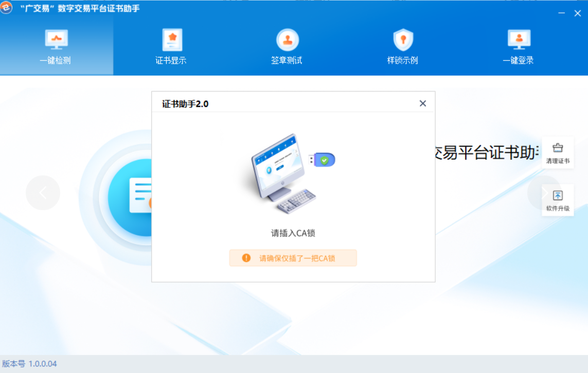The height and width of the screenshot is (373, 588).
Task: Click the 请插入CA锁 prompt text
Action: [x=293, y=233]
